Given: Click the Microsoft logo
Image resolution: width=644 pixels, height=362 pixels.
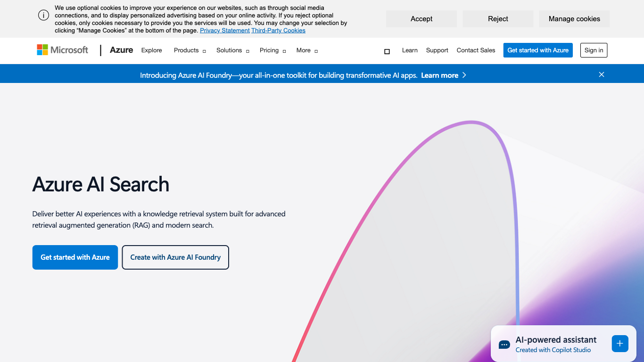Looking at the screenshot, I should [x=63, y=50].
